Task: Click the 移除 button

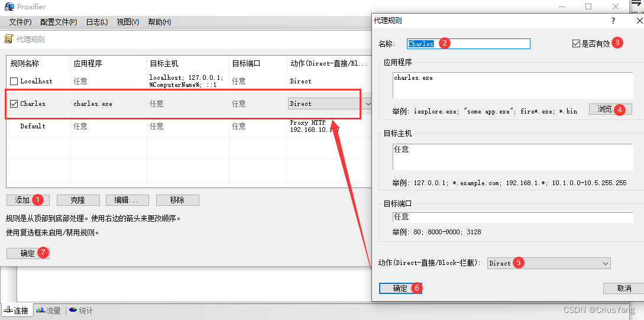Action: tap(177, 200)
